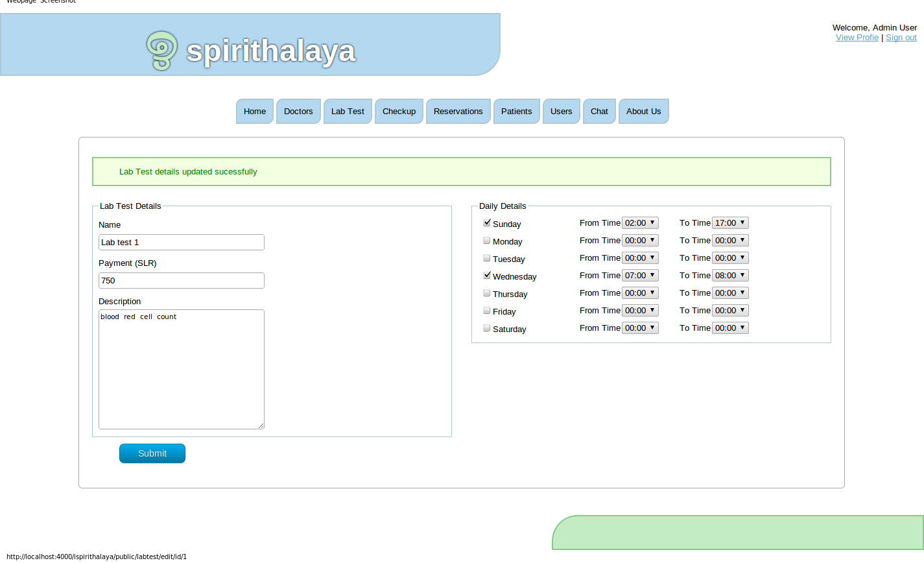Open the Saturday From Time dropdown
This screenshot has width=924, height=563.
pyautogui.click(x=640, y=328)
